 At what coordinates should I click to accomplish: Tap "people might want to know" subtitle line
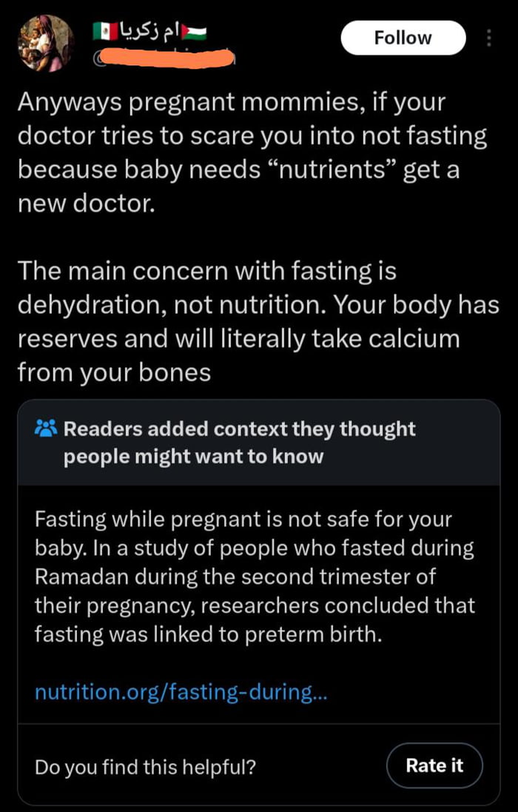[193, 456]
